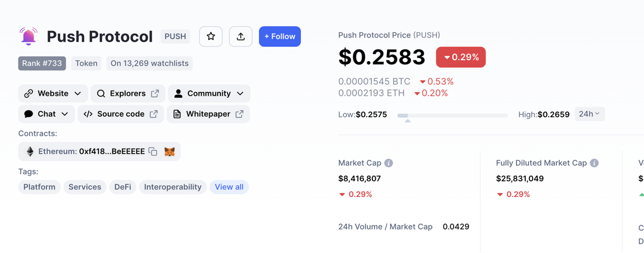Click the low-high price range bar
Screen dimensions: 644x253
(x=453, y=116)
